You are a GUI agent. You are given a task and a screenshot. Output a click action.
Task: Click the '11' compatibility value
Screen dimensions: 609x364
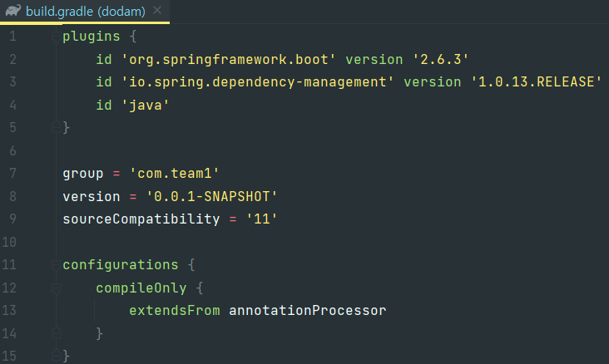[x=261, y=219]
